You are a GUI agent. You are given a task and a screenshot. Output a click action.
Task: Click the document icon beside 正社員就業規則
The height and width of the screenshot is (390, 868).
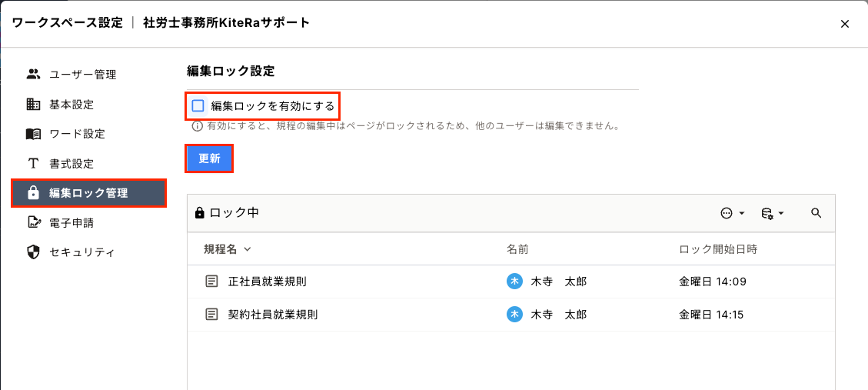pyautogui.click(x=211, y=282)
